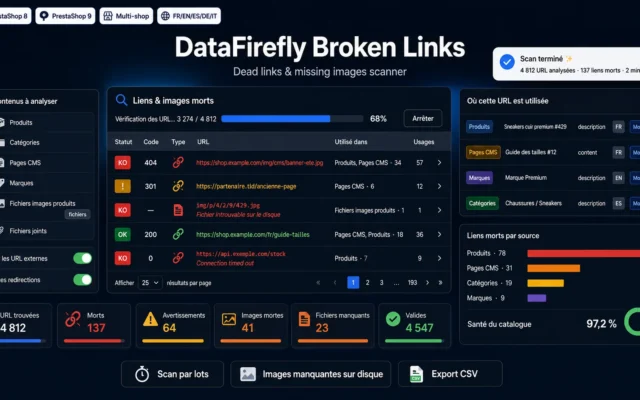Click the CSV file icon in Export CSV
640x400 pixels.
tap(416, 374)
